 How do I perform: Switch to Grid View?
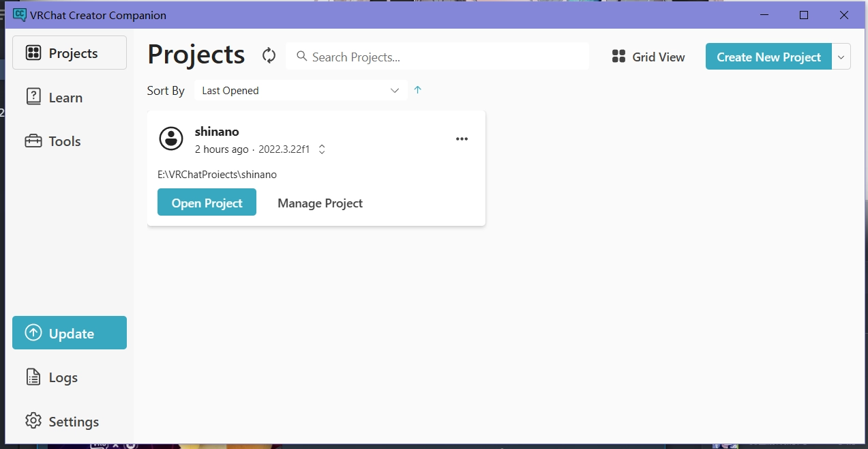pos(648,57)
